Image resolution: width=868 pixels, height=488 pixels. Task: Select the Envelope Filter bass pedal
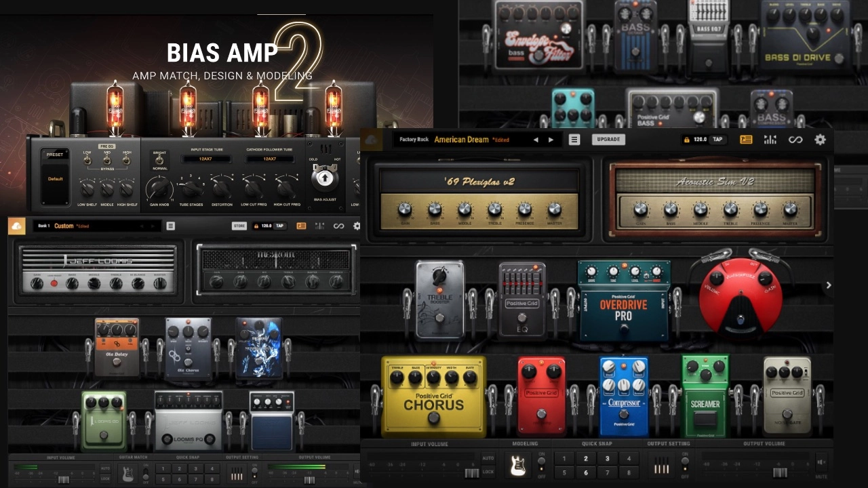[538, 35]
